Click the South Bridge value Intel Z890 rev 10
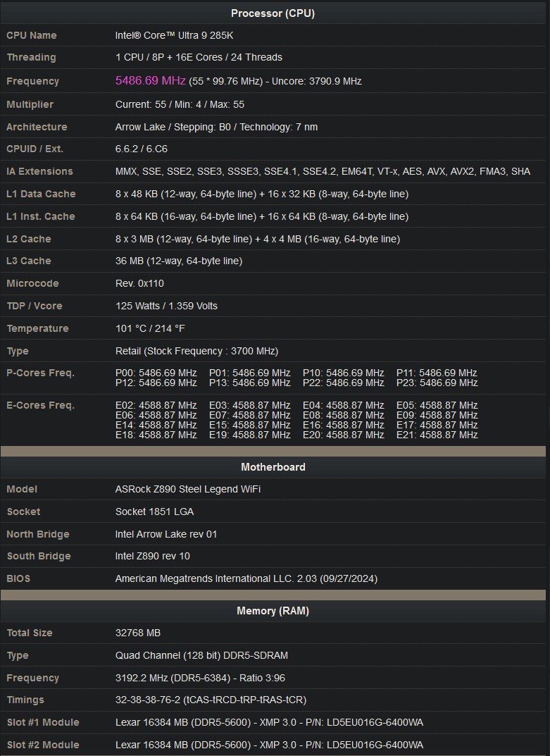Image resolution: width=550 pixels, height=756 pixels. click(152, 557)
